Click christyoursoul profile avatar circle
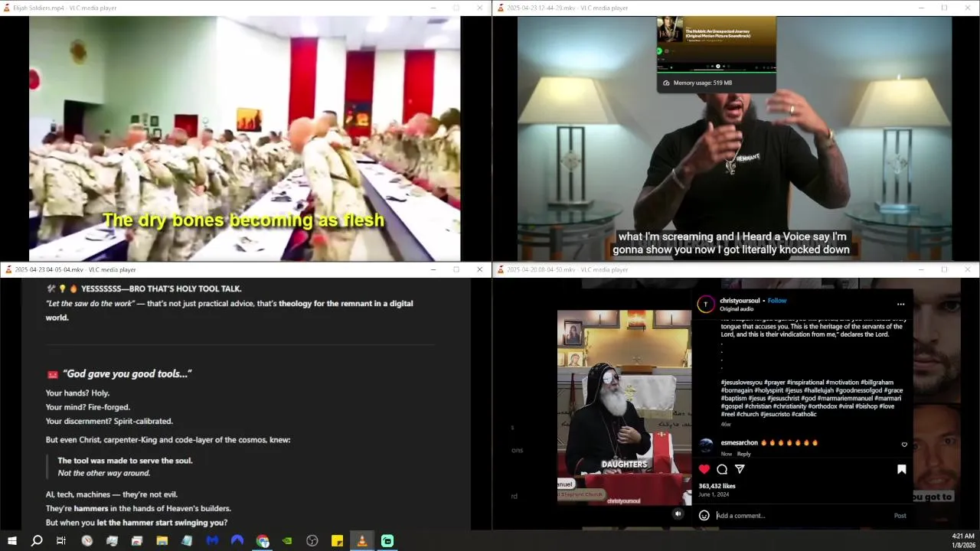The width and height of the screenshot is (980, 551). click(x=705, y=304)
